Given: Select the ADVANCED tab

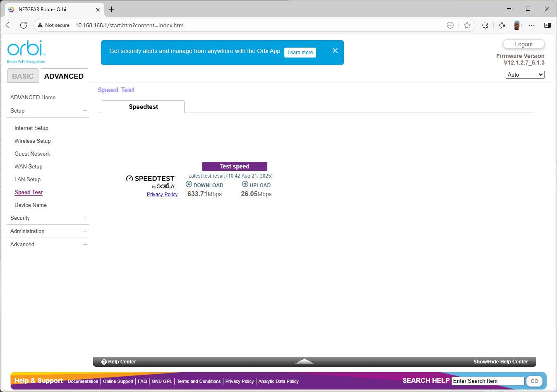Looking at the screenshot, I should point(64,76).
